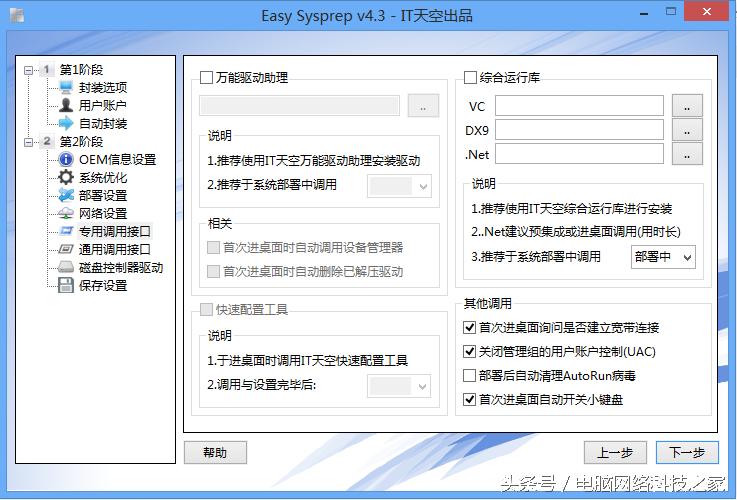737x500 pixels.
Task: Select 专用调用接口 tree item
Action: point(115,231)
